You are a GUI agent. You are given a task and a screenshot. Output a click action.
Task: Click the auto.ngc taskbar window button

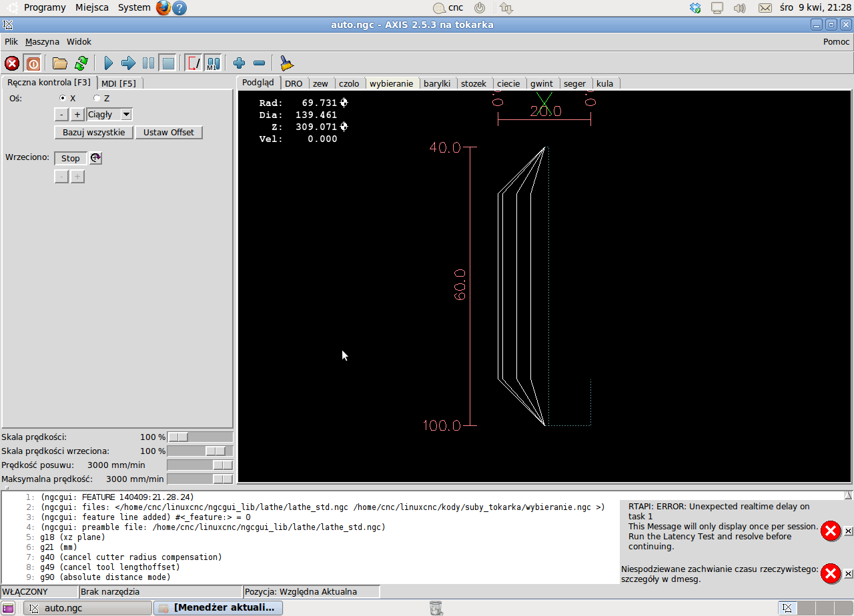point(87,608)
